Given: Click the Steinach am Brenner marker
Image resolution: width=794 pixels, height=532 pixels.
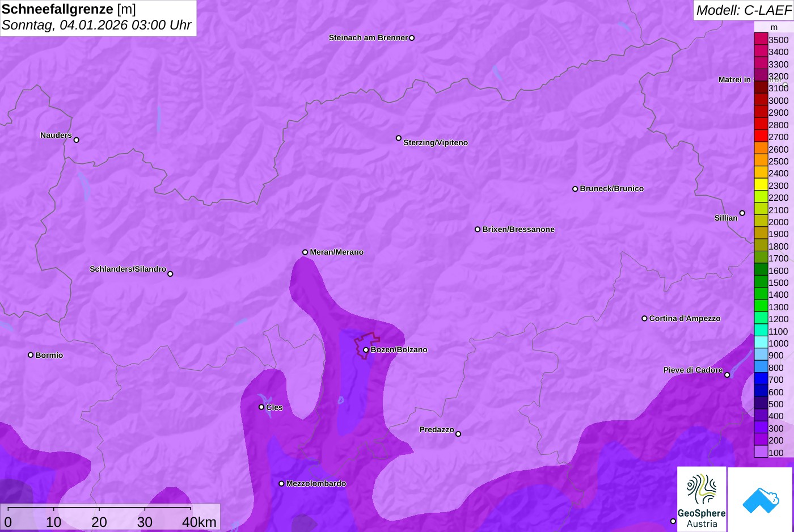Looking at the screenshot, I should coord(412,38).
